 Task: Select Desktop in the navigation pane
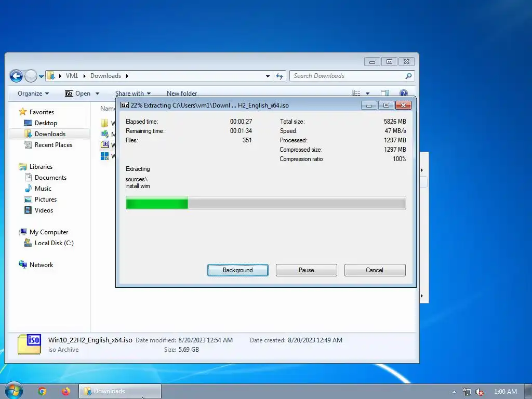[x=46, y=123]
